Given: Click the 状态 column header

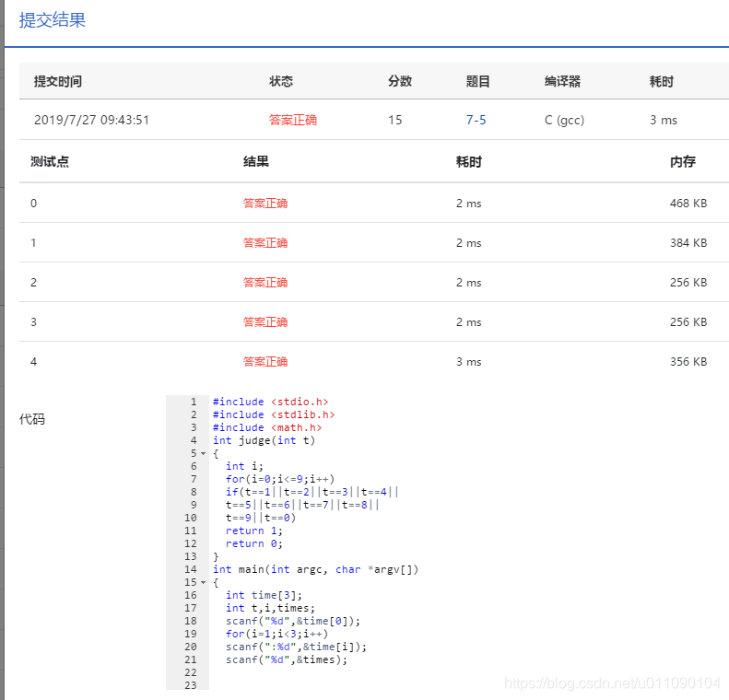Looking at the screenshot, I should point(281,81).
